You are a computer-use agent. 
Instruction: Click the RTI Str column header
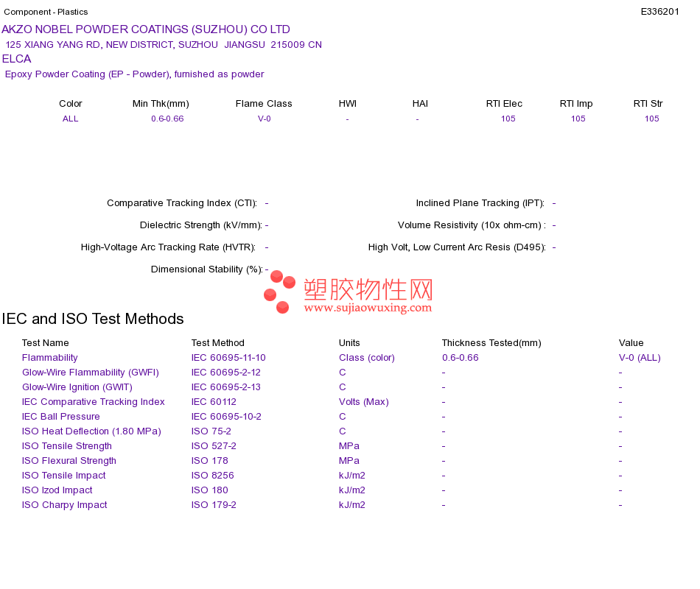pos(648,104)
